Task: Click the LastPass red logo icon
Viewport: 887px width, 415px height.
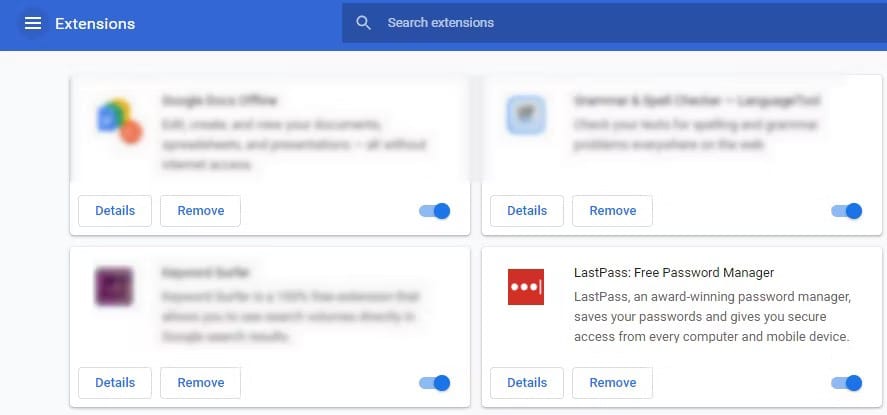Action: pos(526,287)
